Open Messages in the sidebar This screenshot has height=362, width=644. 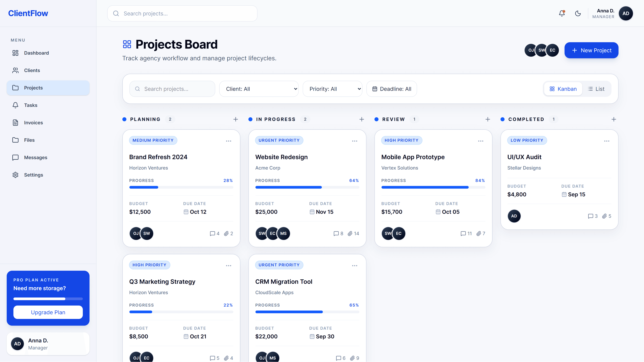(x=48, y=157)
